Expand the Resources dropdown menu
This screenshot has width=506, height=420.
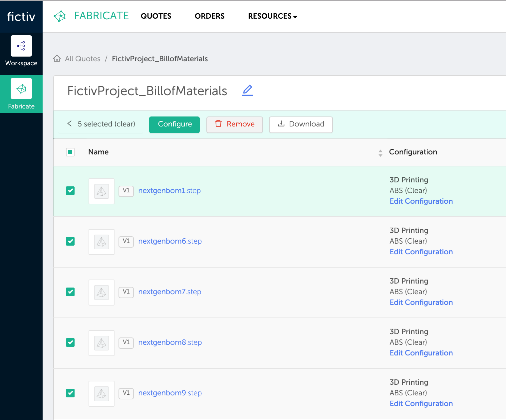pyautogui.click(x=273, y=16)
